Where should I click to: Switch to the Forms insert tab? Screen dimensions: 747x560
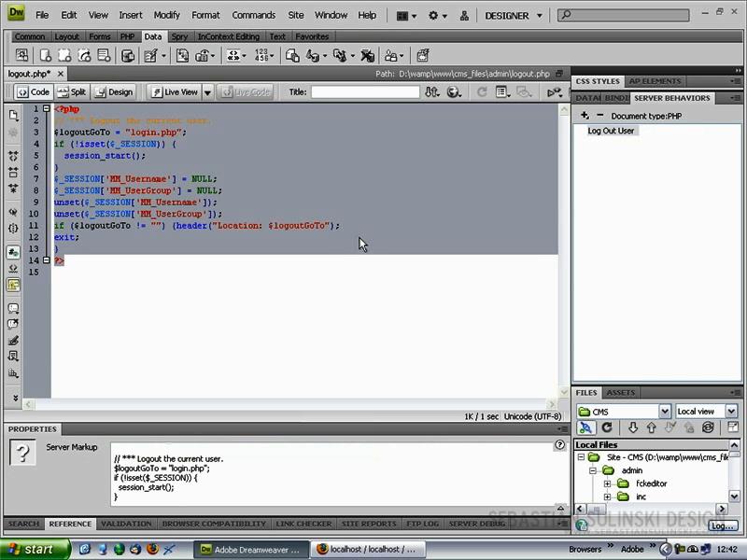pos(100,36)
